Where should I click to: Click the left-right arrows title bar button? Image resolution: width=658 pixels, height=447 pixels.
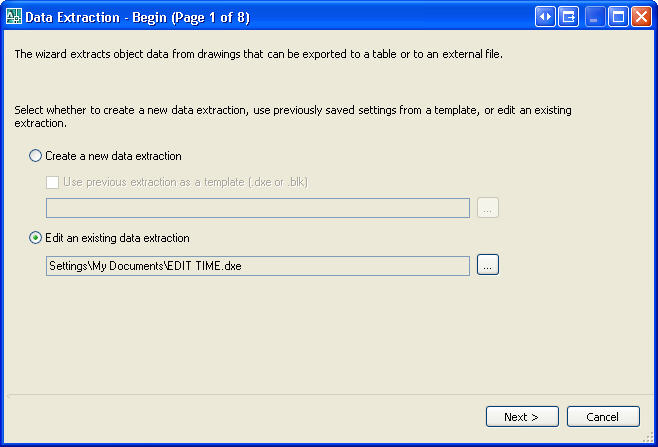(x=545, y=17)
